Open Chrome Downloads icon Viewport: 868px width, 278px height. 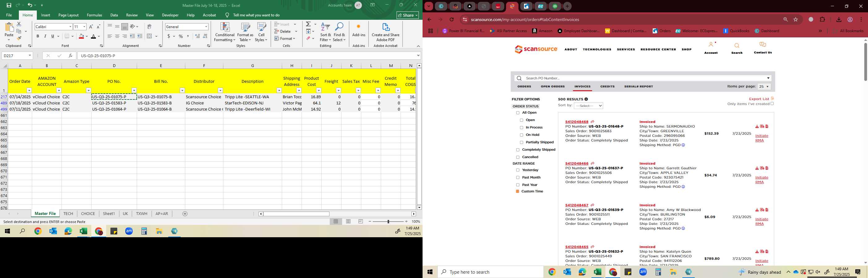pyautogui.click(x=839, y=19)
